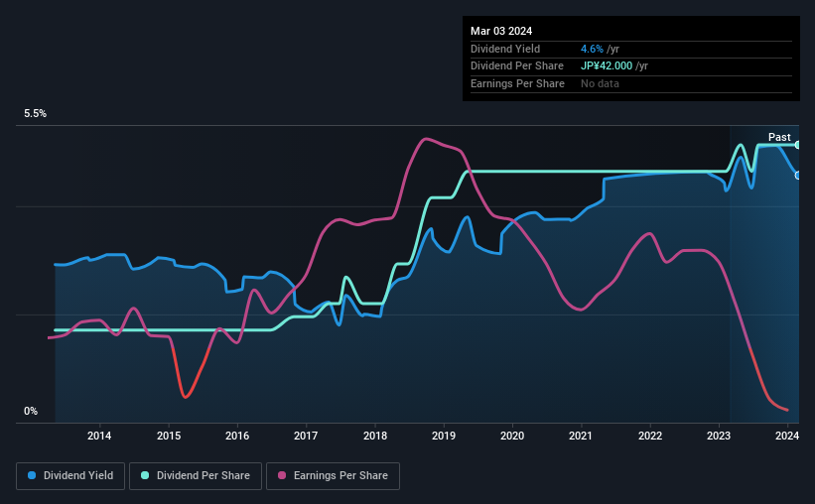Click the 5.5% y-axis label
This screenshot has height=504, width=815.
coord(36,114)
